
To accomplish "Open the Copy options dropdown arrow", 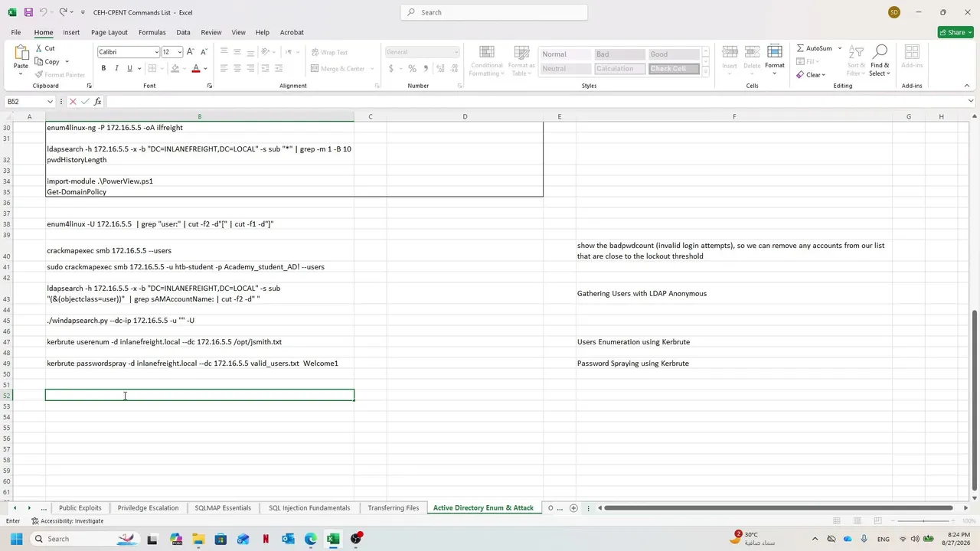I will pos(67,62).
